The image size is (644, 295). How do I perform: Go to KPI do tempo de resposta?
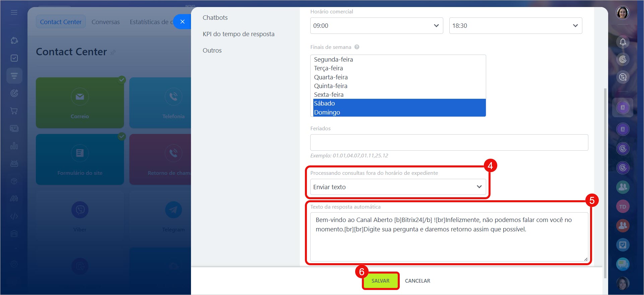coord(238,34)
